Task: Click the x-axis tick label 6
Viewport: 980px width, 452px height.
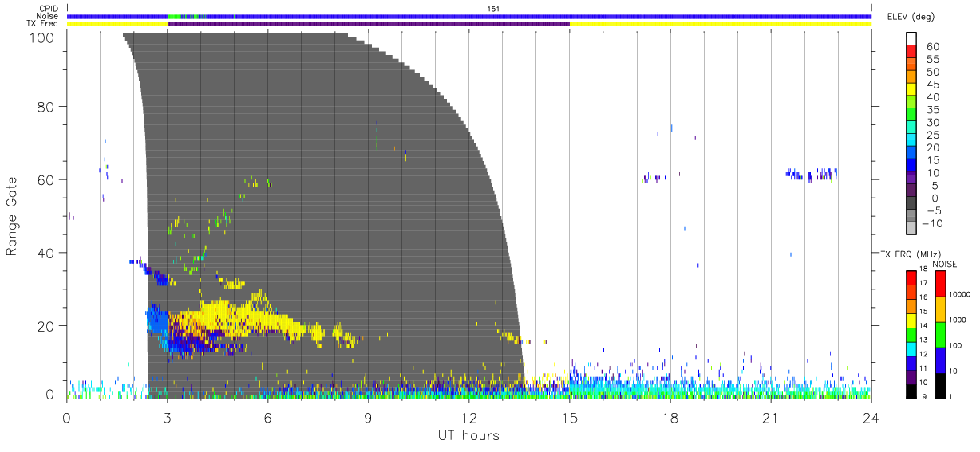Action: (x=267, y=417)
